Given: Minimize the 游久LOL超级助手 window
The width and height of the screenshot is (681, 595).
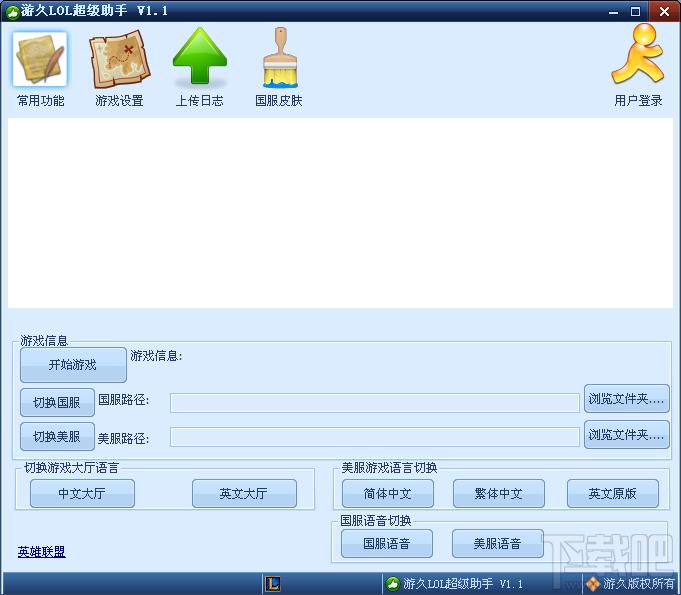Looking at the screenshot, I should click(613, 12).
